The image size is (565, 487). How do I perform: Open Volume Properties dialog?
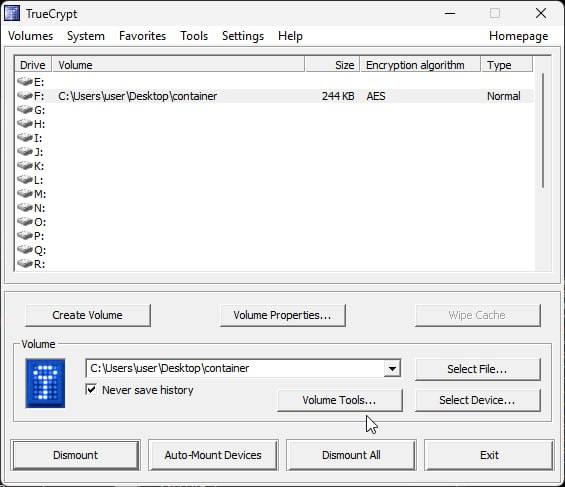(282, 315)
